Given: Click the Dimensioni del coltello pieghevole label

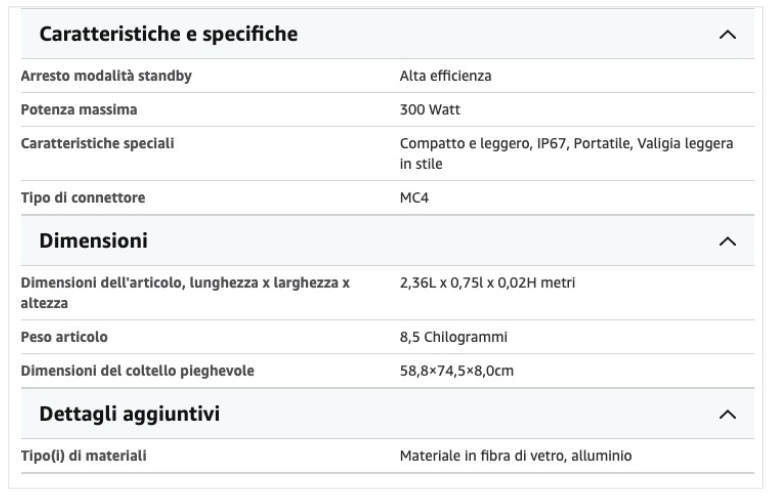Looking at the screenshot, I should 137,371.
